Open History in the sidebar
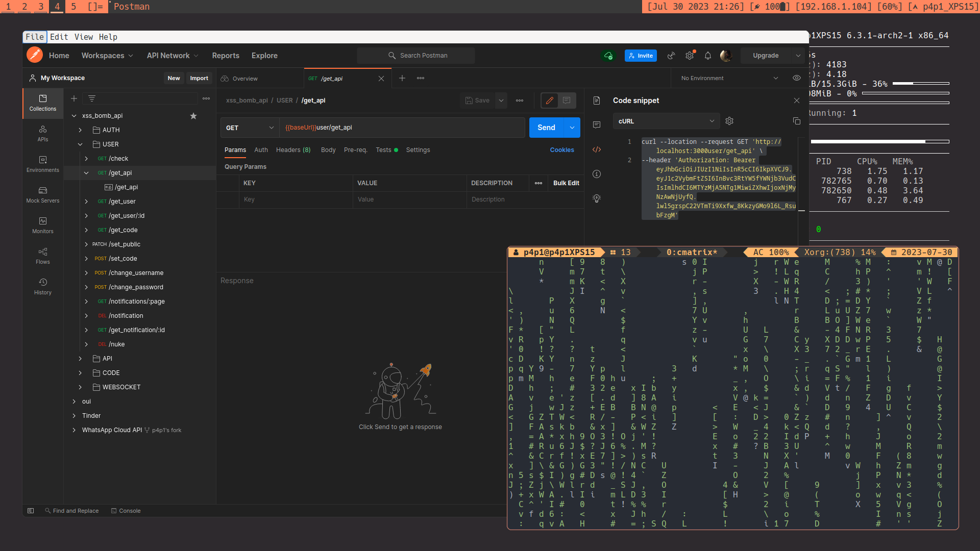Viewport: 980px width, 551px height. (x=43, y=286)
